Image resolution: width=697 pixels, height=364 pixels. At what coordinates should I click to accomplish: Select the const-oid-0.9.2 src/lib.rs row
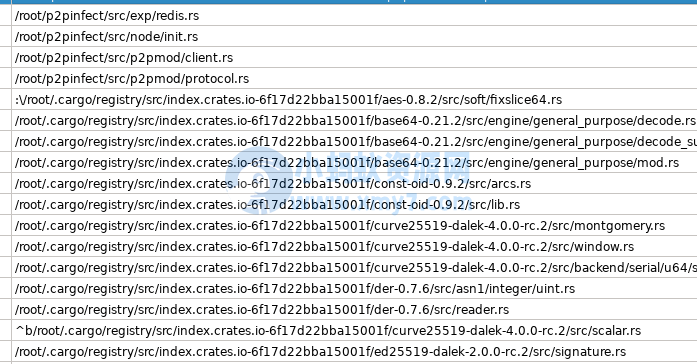pos(354,204)
